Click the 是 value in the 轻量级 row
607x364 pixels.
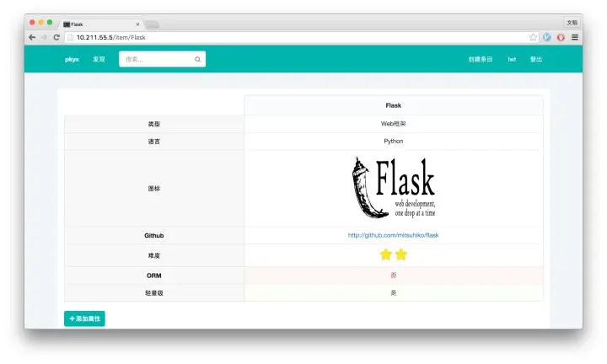[x=394, y=292]
